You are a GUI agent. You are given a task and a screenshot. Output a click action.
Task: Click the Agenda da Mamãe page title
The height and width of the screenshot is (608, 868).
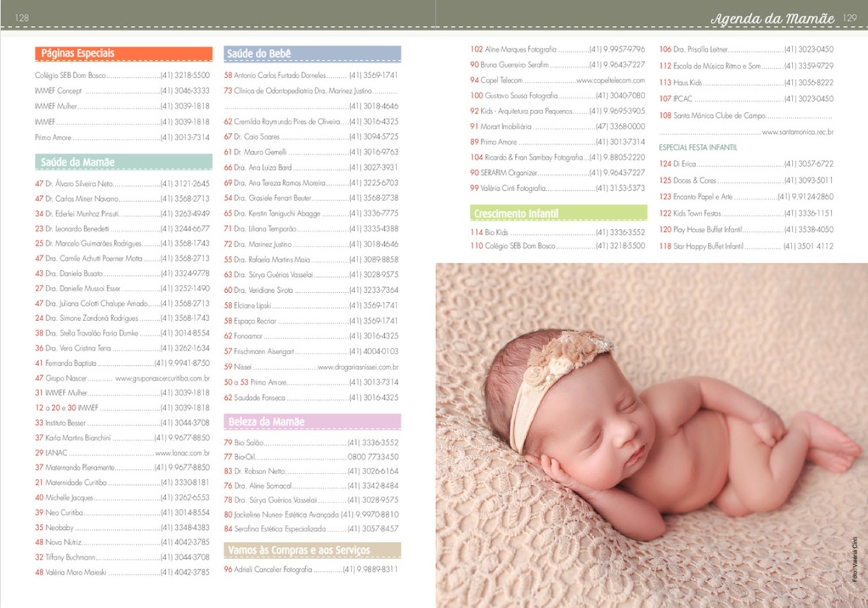pyautogui.click(x=772, y=18)
